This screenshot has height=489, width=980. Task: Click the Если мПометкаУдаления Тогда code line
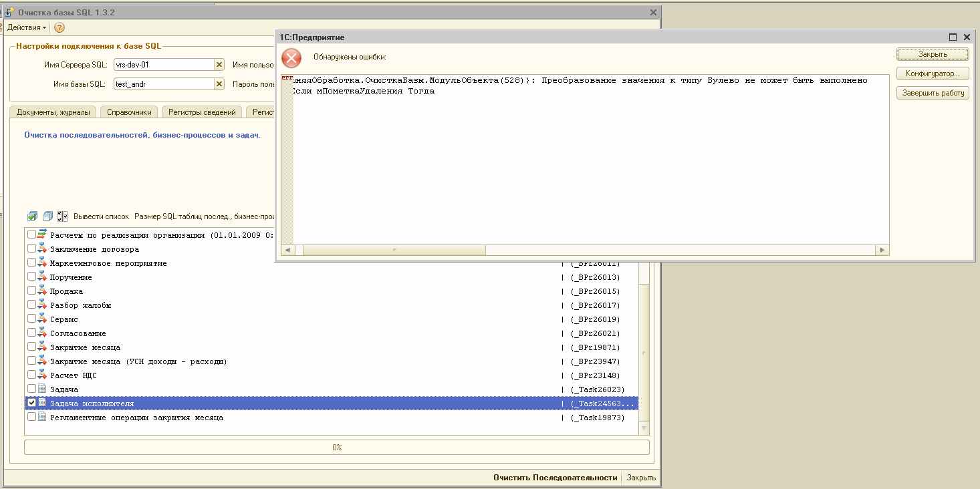tap(364, 91)
